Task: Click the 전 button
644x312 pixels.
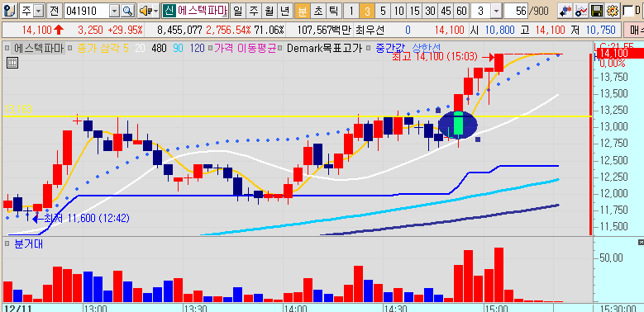Action: [x=54, y=11]
